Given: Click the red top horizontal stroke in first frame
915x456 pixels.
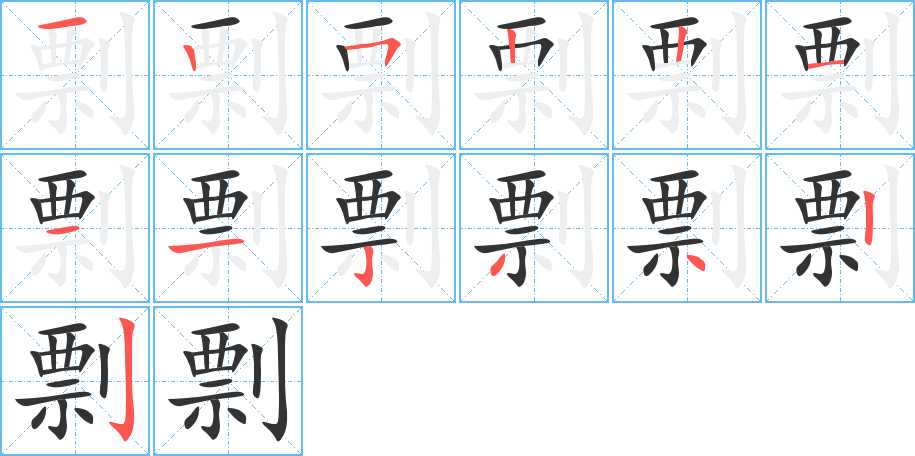Looking at the screenshot, I should tap(62, 23).
